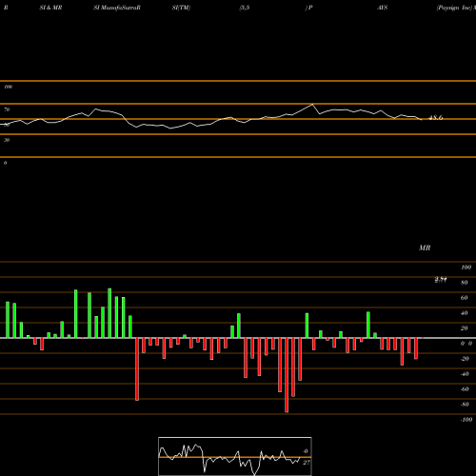Click the MunafaSutra title text

coord(117,8)
